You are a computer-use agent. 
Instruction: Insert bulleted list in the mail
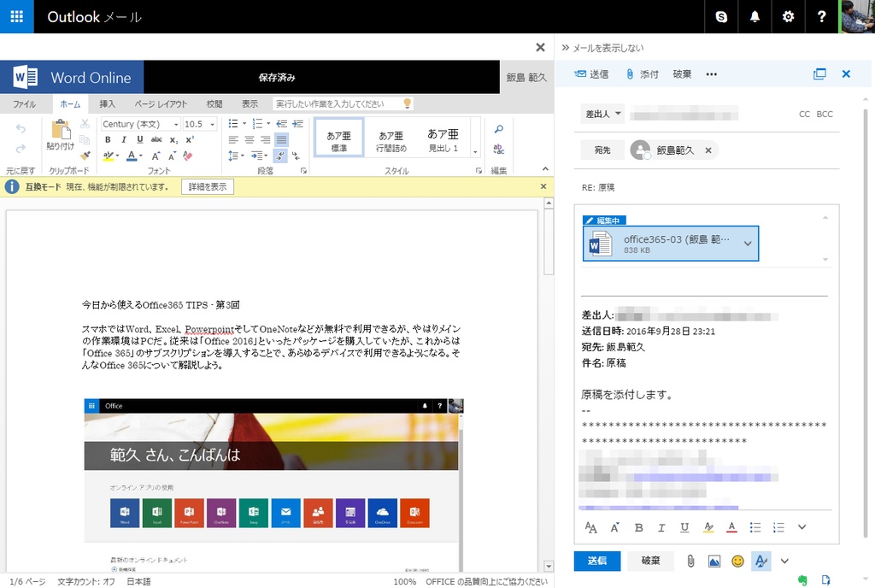[755, 527]
